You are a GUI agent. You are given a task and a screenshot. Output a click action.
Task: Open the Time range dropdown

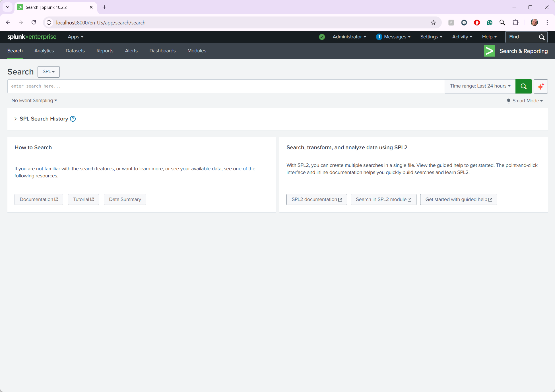[480, 86]
